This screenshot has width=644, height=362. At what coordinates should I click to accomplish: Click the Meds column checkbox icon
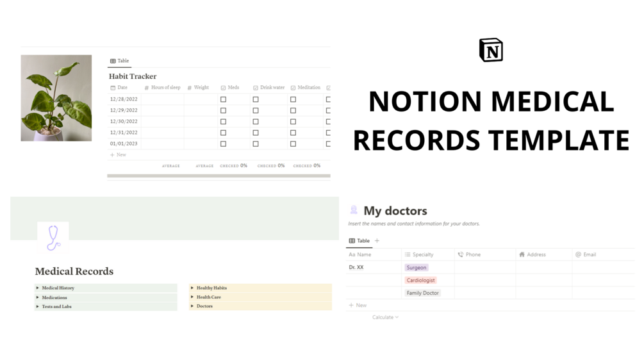(x=223, y=88)
